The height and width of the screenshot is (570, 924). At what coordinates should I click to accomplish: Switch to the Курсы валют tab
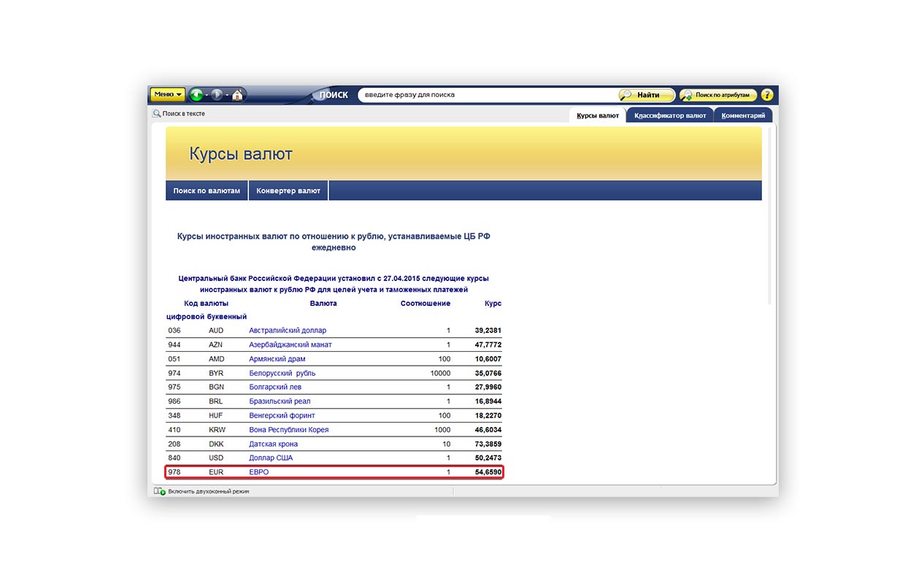(598, 115)
